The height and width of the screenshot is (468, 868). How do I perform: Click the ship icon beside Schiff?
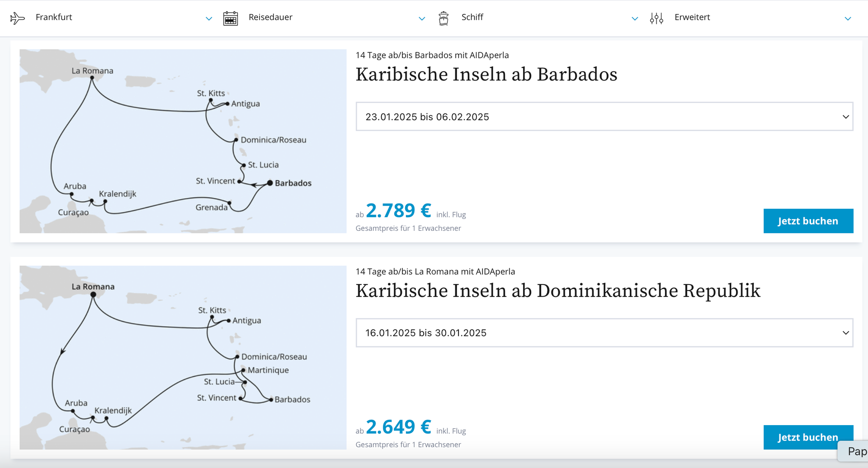click(443, 19)
